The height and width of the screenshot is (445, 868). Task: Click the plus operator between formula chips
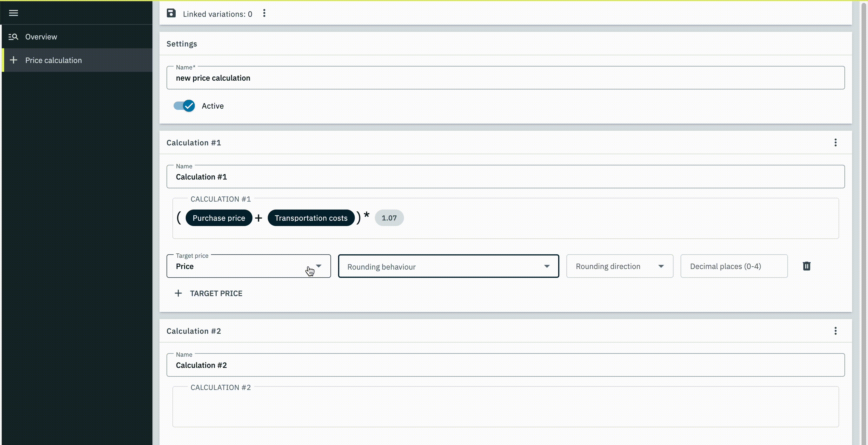pyautogui.click(x=258, y=218)
